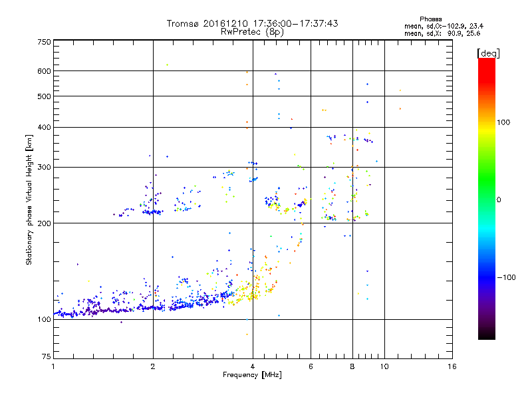Click the 'mean, sd,X: 90.9, 25.6' line

[442, 33]
